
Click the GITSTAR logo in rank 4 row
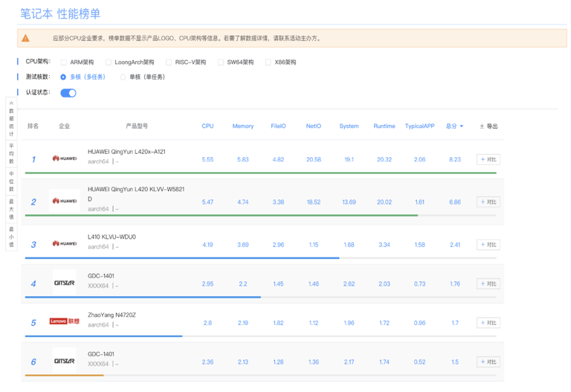click(x=64, y=283)
